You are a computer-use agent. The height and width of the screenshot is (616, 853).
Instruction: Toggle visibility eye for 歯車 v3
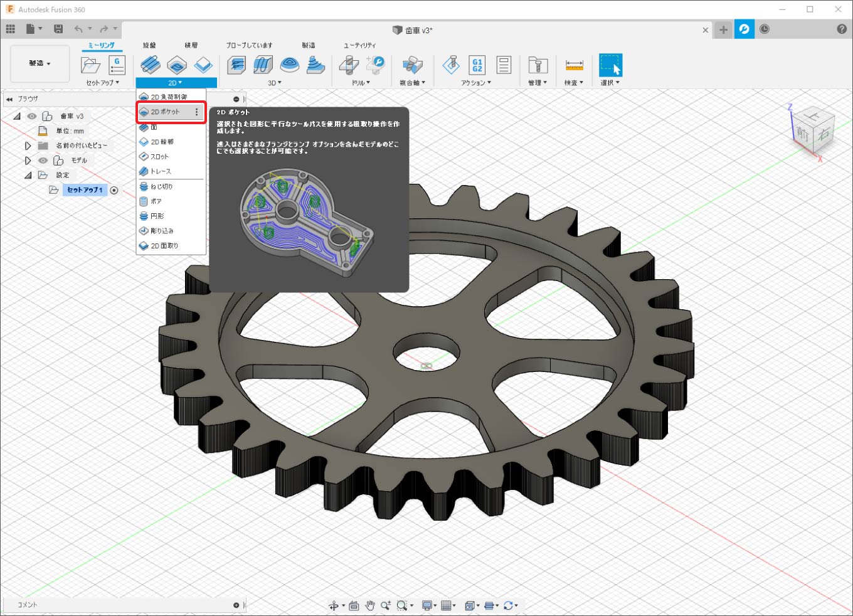pyautogui.click(x=32, y=116)
